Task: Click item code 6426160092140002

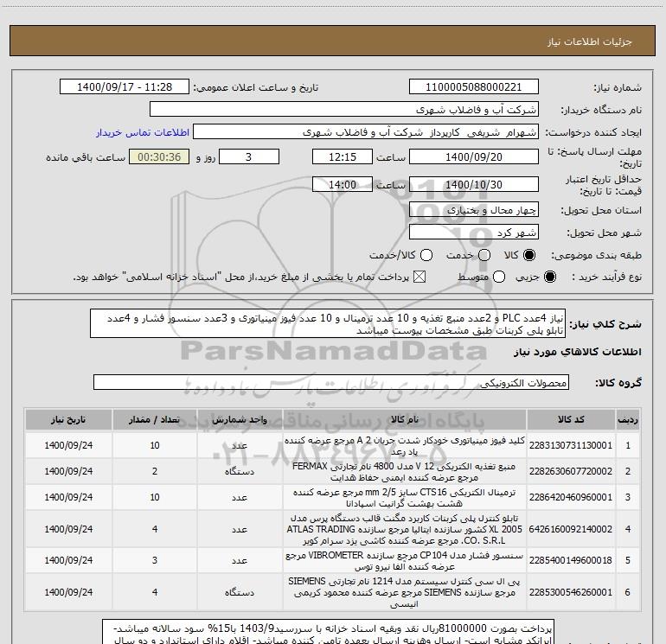Action: point(571,529)
